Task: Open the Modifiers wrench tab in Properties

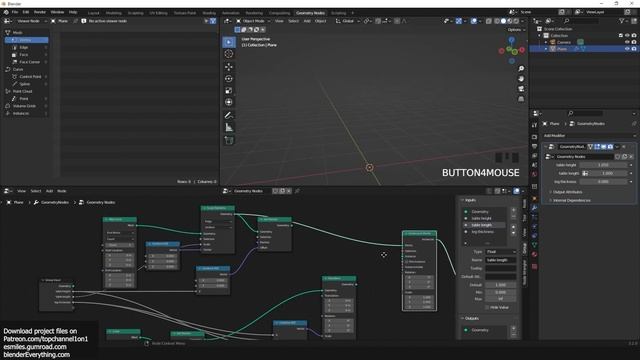Action: (534, 208)
